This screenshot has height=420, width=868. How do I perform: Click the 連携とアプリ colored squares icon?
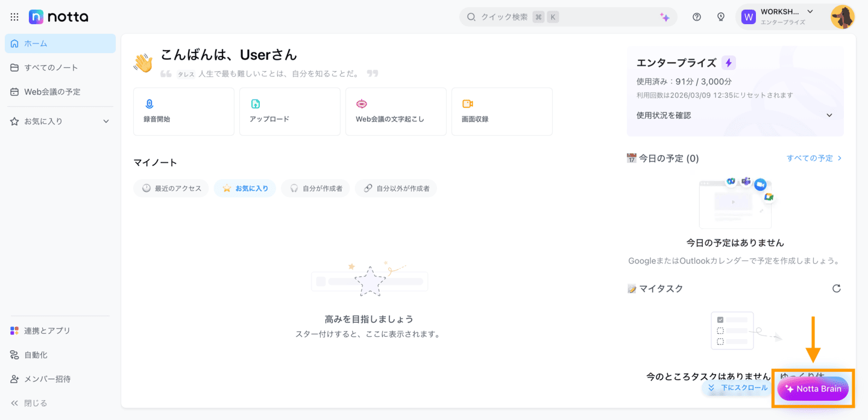tap(14, 331)
